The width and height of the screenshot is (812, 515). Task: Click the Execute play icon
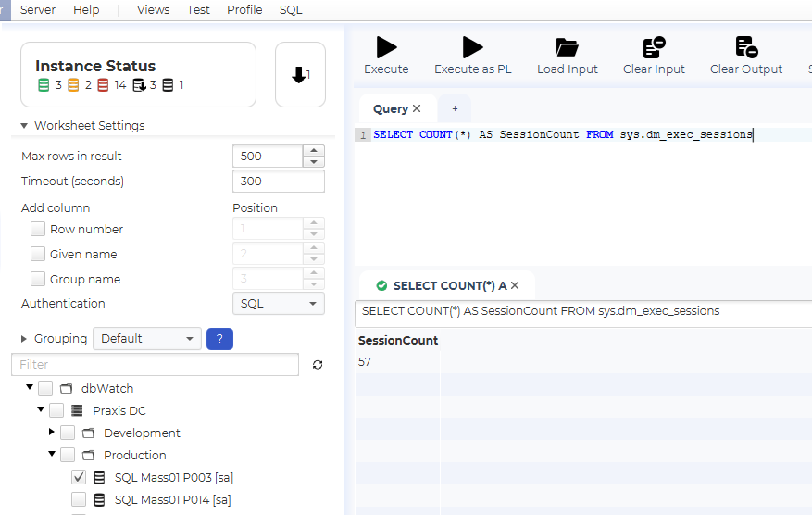[386, 48]
